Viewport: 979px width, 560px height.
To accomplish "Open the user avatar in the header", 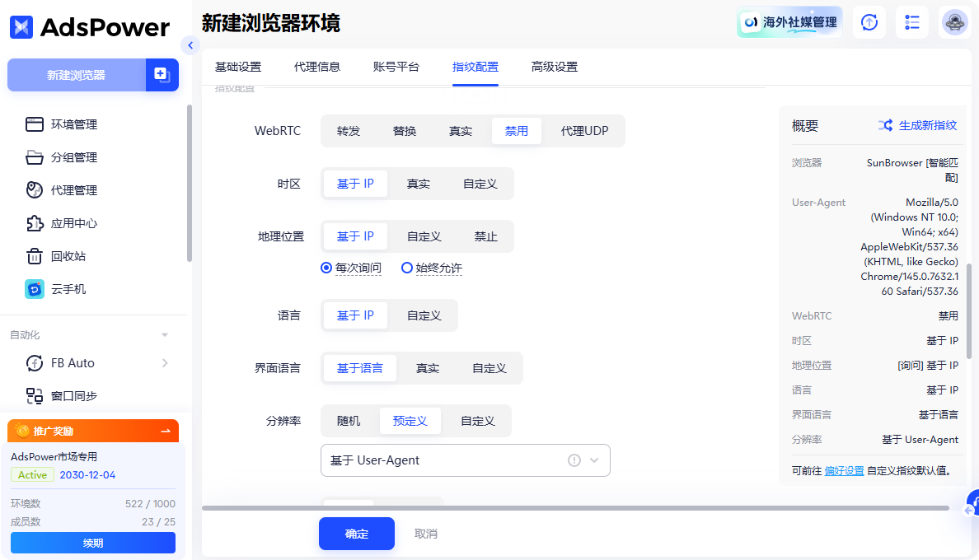I will click(954, 22).
